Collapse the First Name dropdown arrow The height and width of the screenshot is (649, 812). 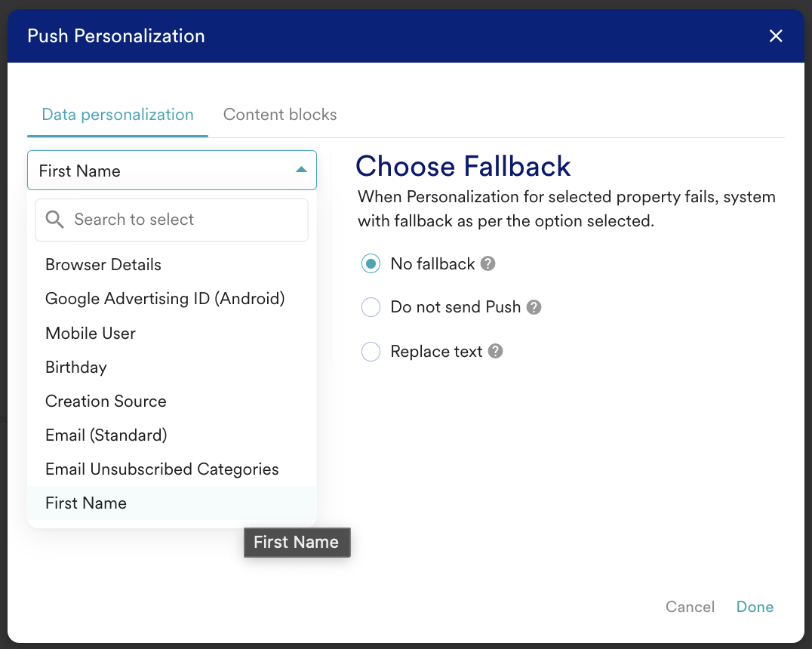[301, 170]
